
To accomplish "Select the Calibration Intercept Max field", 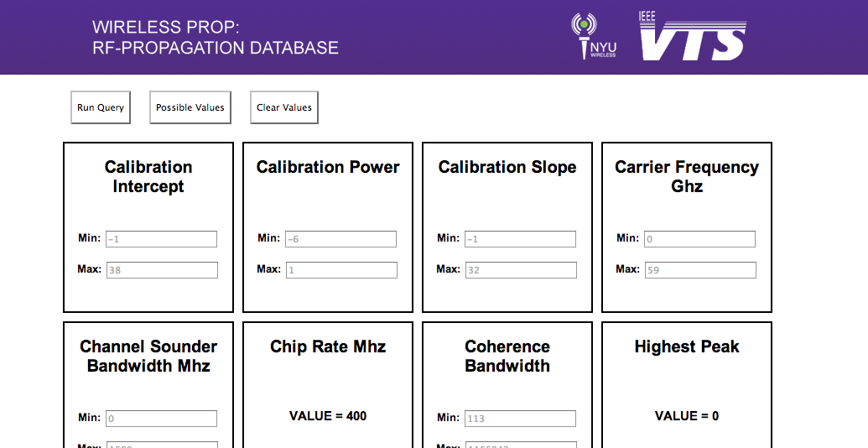I will pyautogui.click(x=161, y=270).
